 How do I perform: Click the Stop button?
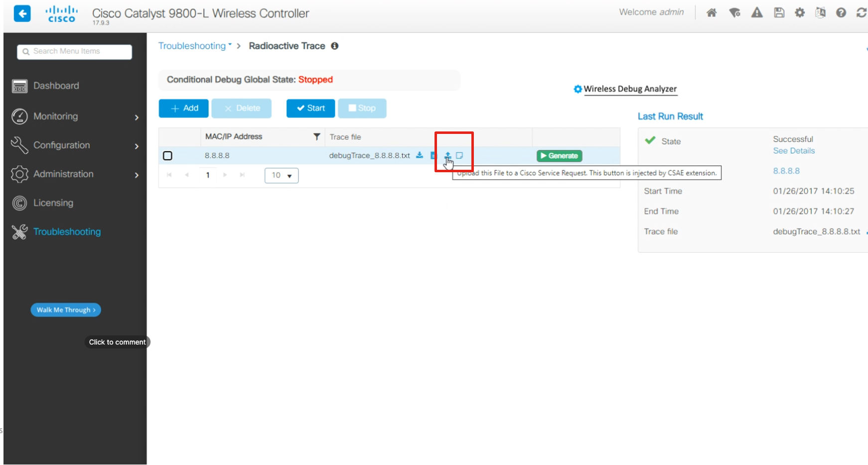pos(362,108)
